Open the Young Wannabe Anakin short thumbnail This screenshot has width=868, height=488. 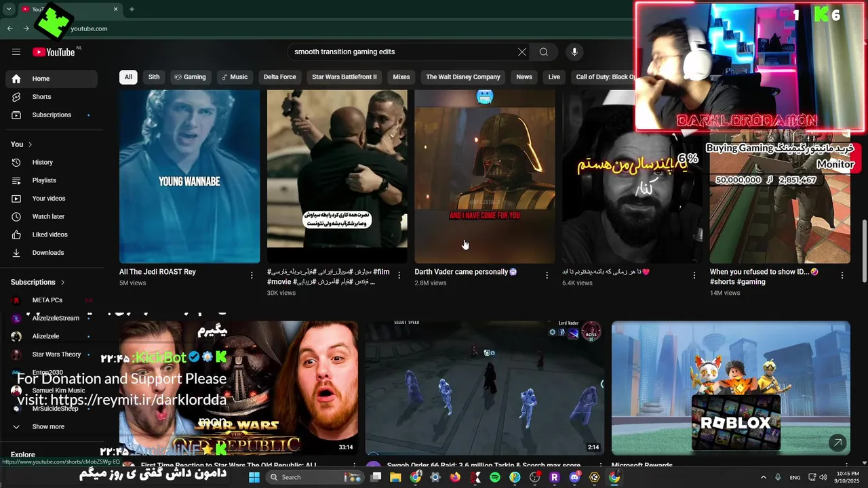click(x=190, y=176)
